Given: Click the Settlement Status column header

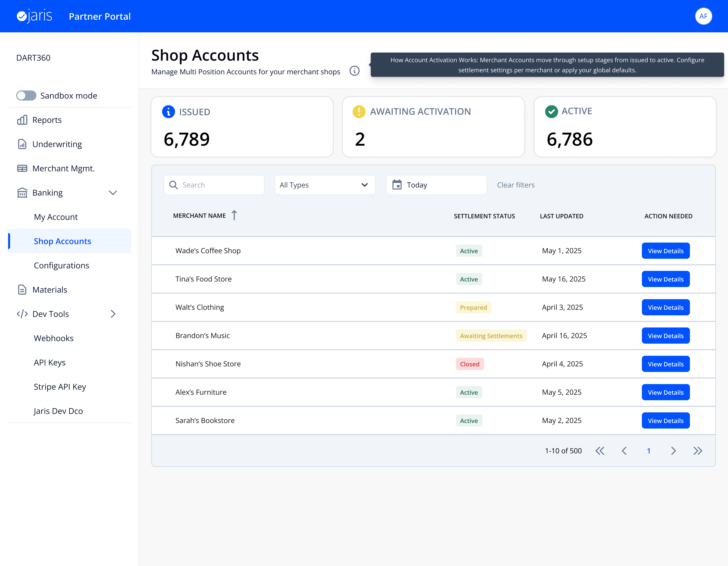Looking at the screenshot, I should [x=484, y=216].
